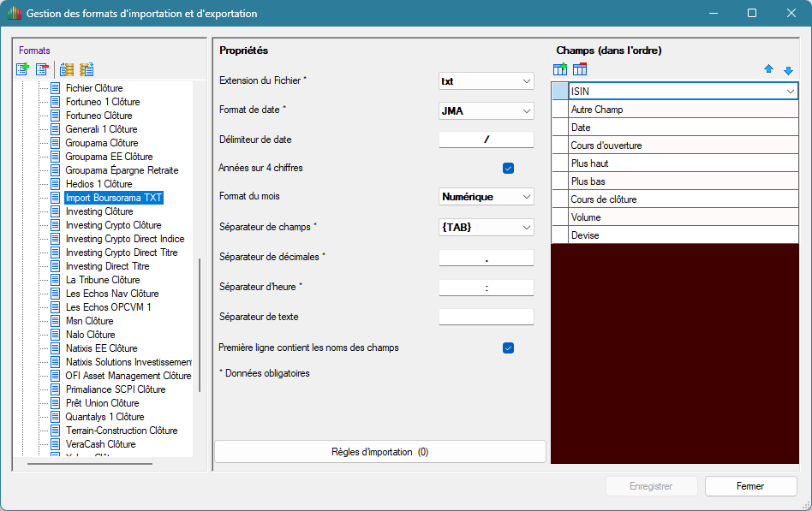Uncheck Première ligne contient les noms des champs

(x=508, y=348)
